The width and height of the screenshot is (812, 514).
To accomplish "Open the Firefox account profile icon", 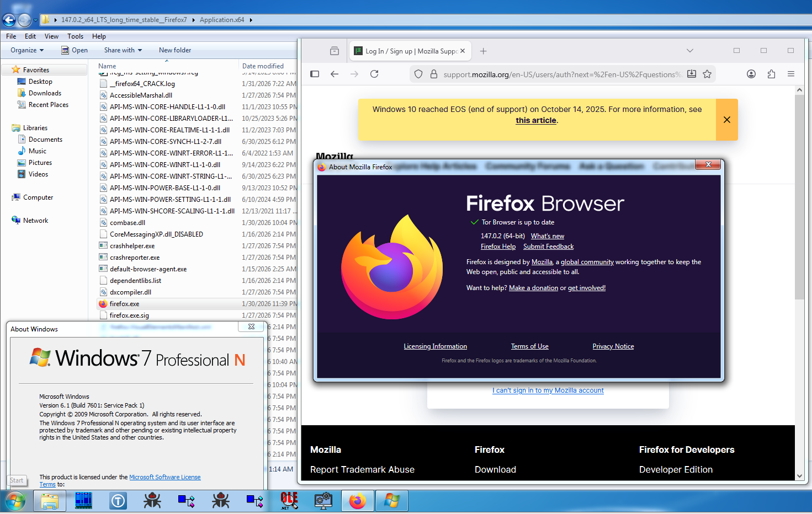I will point(751,74).
